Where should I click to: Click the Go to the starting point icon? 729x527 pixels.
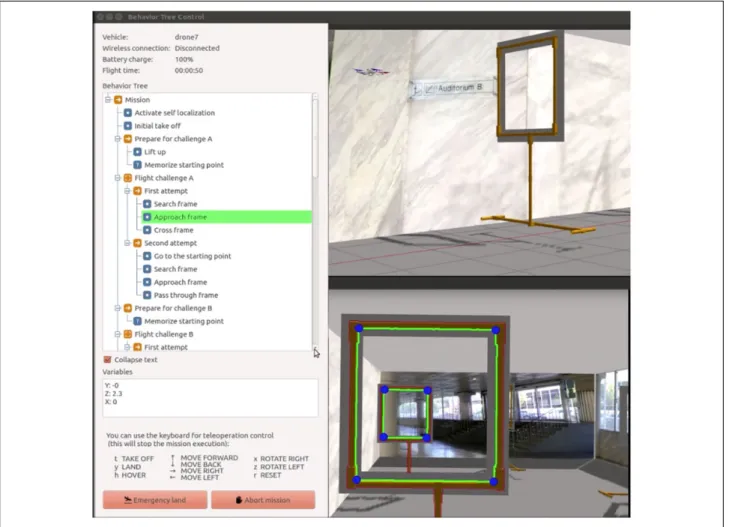[147, 256]
